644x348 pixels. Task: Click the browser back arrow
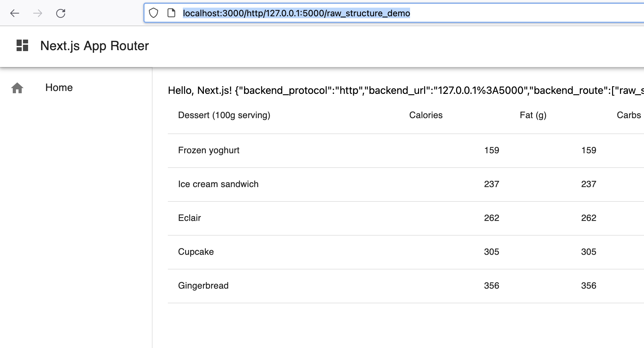tap(15, 13)
